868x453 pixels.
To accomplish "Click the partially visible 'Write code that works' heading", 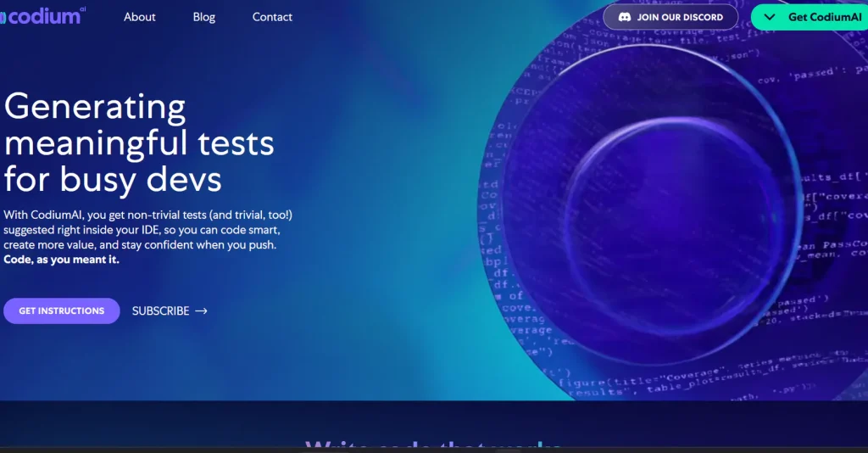I will pos(433,446).
